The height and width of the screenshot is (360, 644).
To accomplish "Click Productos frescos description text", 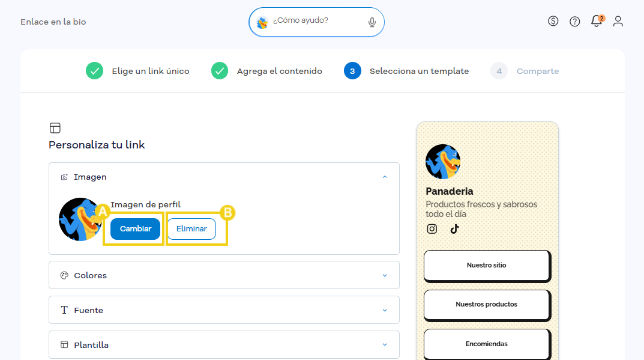I will tap(481, 209).
